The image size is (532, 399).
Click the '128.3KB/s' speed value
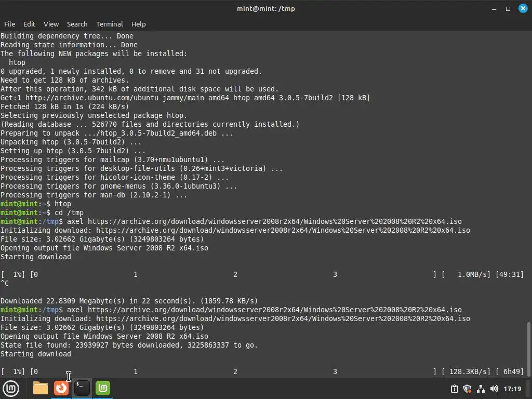(468, 371)
